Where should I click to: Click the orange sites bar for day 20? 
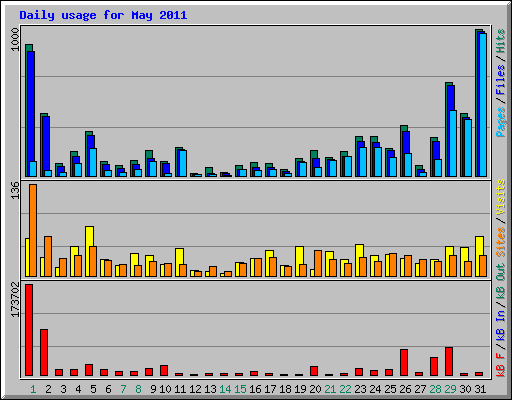coord(318,263)
